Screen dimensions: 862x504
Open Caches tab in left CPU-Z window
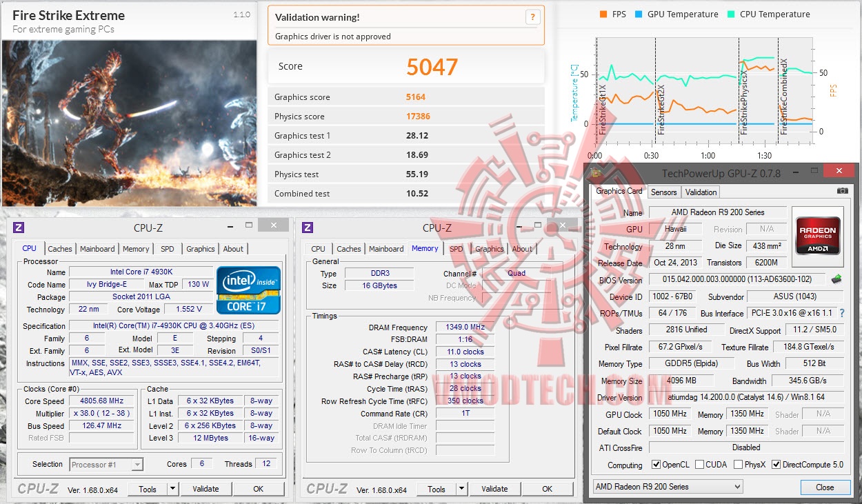[x=60, y=249]
